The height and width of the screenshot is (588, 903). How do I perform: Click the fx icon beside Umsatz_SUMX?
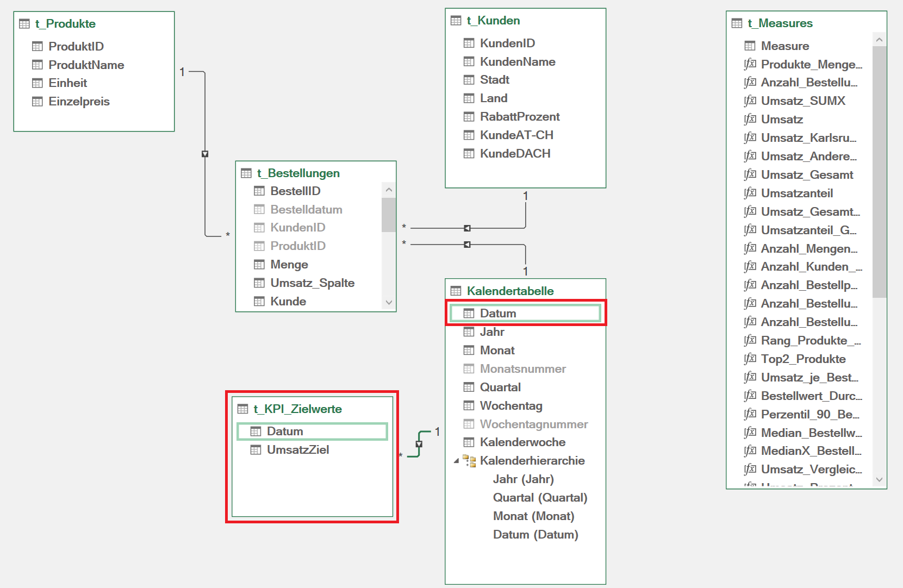tap(750, 101)
